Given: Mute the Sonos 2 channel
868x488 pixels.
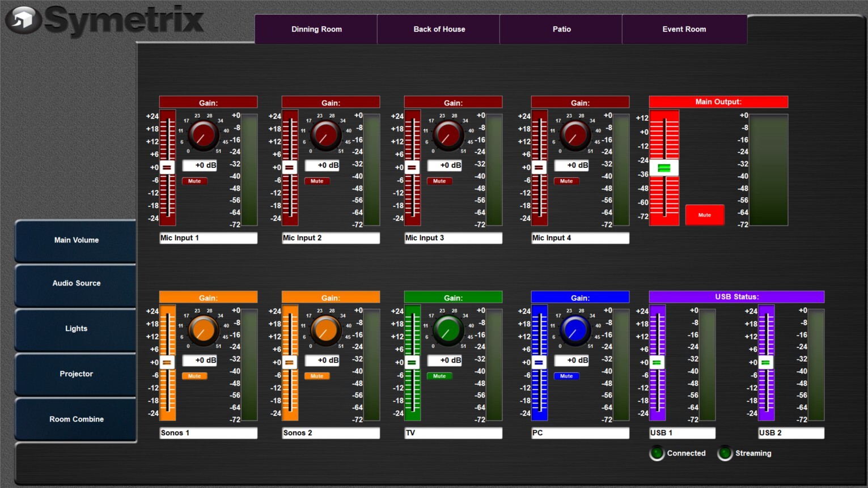Looking at the screenshot, I should [317, 376].
